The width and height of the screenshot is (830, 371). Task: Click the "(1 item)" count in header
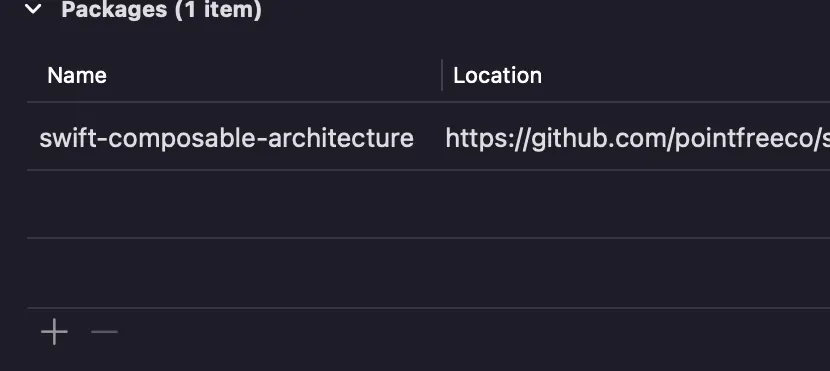click(x=218, y=10)
